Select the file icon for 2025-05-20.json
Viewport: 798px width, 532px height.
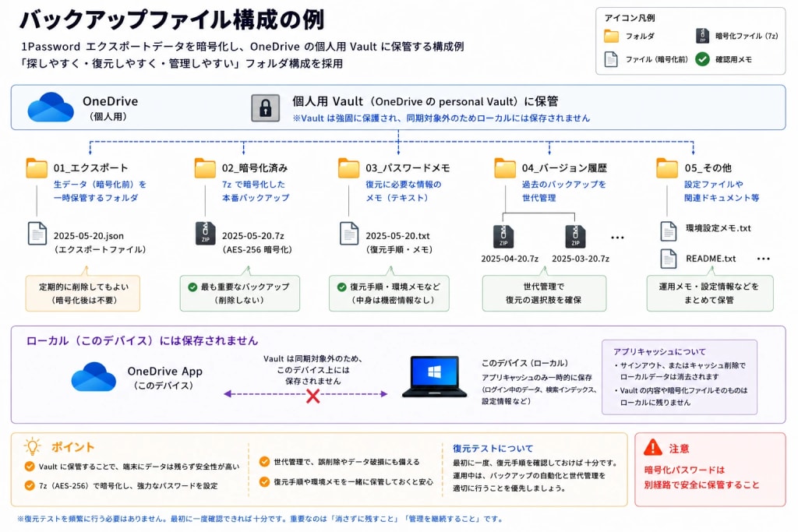[37, 234]
